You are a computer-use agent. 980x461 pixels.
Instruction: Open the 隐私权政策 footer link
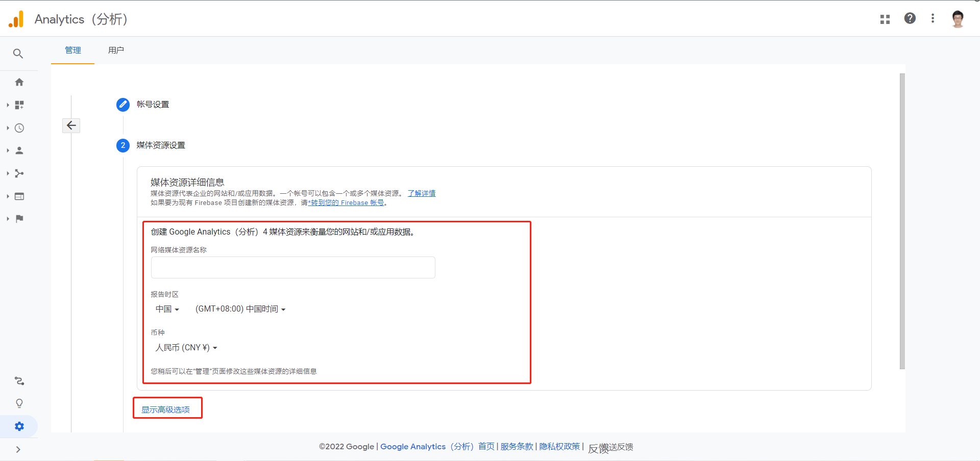coord(559,446)
